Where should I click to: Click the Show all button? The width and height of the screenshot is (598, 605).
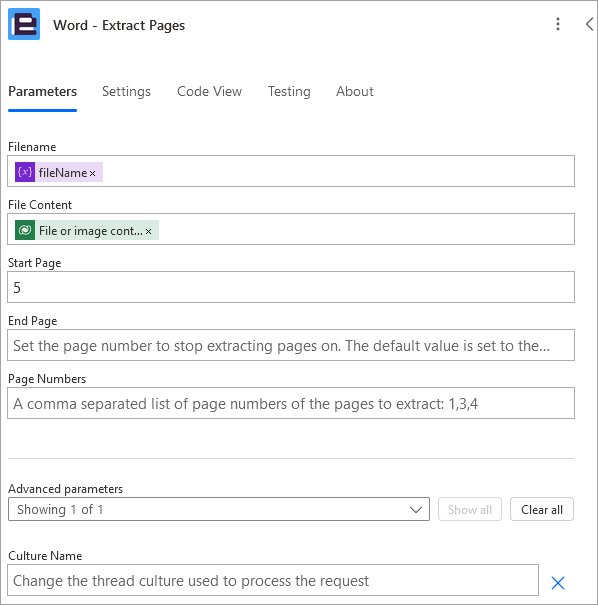tap(470, 509)
